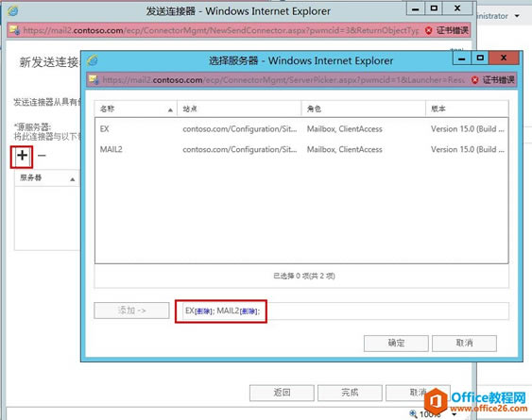
Task: Click EX row's Mailbox, ClientAccess role cell
Action: [344, 129]
